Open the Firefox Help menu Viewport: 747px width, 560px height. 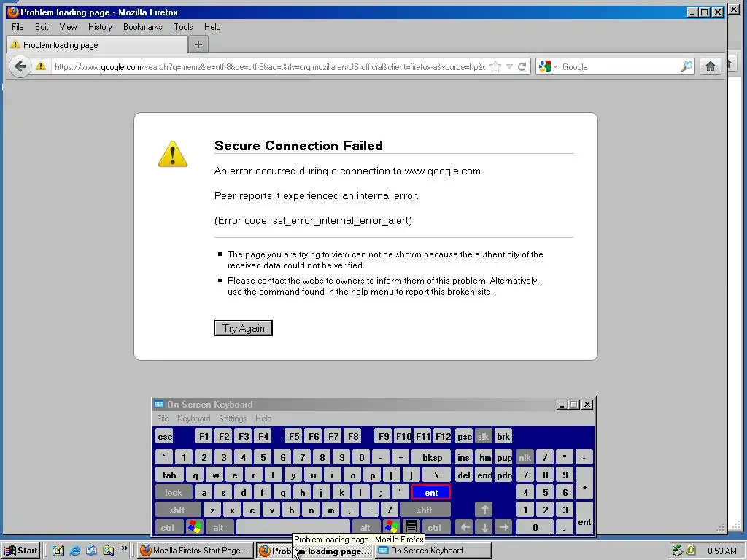click(x=212, y=27)
